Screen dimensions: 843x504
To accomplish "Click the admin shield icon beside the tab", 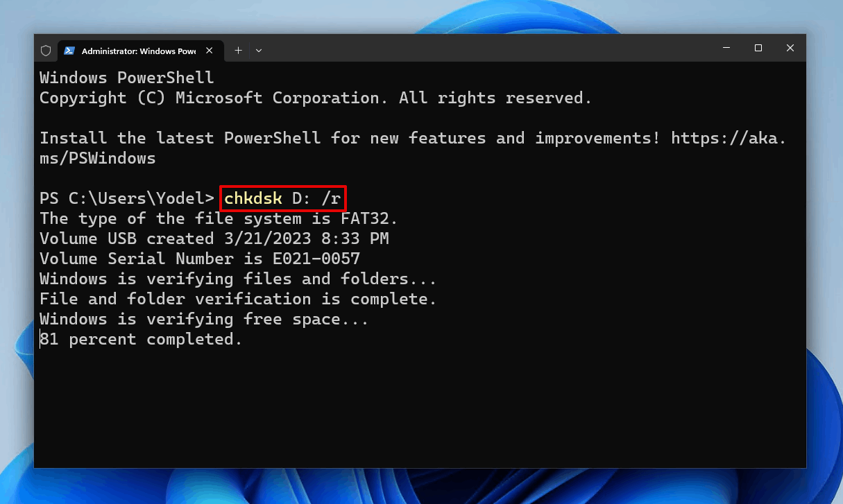I will pos(46,50).
